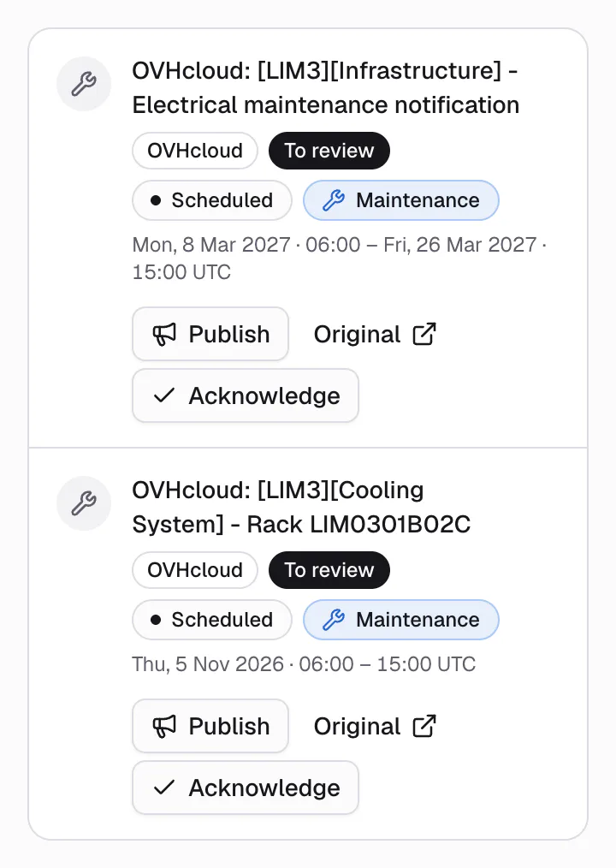Click Maintenance tag on Cooling System card
This screenshot has width=616, height=868.
point(400,620)
